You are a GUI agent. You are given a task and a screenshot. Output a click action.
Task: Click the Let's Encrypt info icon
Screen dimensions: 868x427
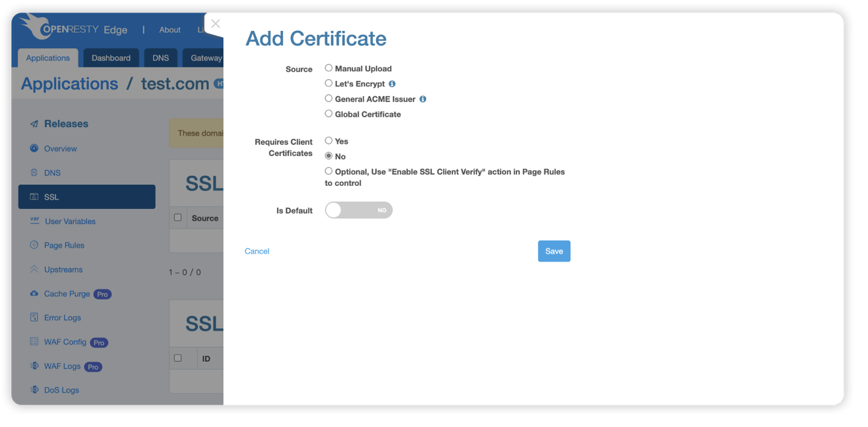(392, 83)
